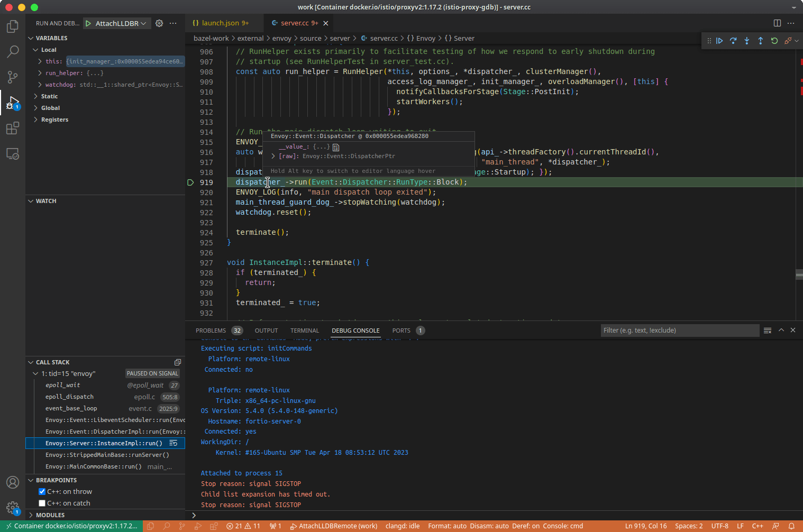Click Step Over in debug toolbar
Viewport: 803px width, 532px height.
click(x=733, y=41)
